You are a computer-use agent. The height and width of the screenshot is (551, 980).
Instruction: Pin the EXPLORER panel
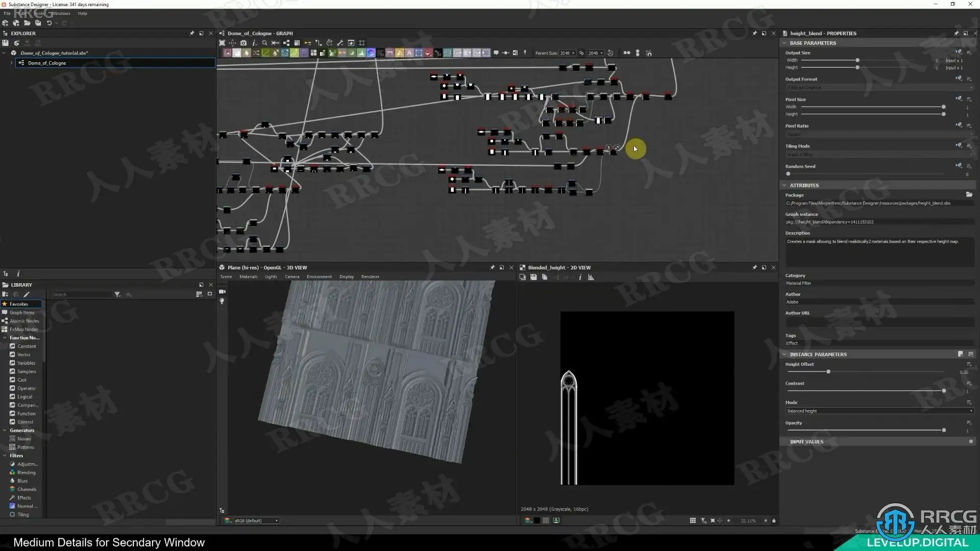pos(192,33)
